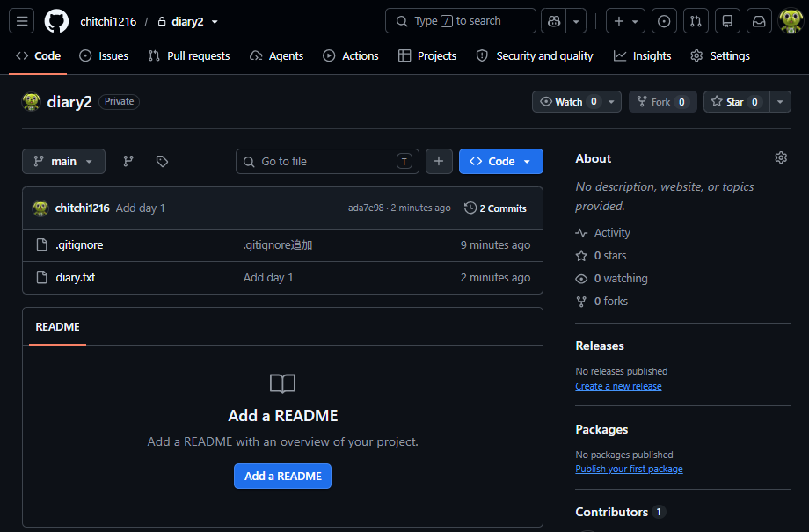Open the repositories icon in the header
This screenshot has width=809, height=532.
pyautogui.click(x=727, y=21)
